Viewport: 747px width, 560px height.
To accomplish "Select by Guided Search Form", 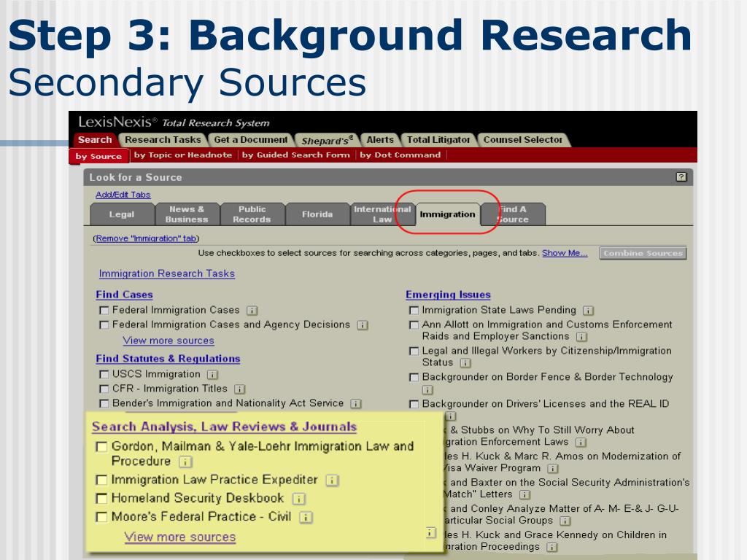I will pos(296,155).
